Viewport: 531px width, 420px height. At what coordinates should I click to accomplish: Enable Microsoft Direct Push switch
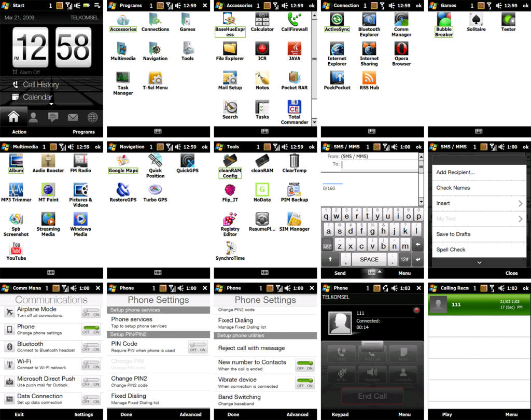[x=91, y=382]
